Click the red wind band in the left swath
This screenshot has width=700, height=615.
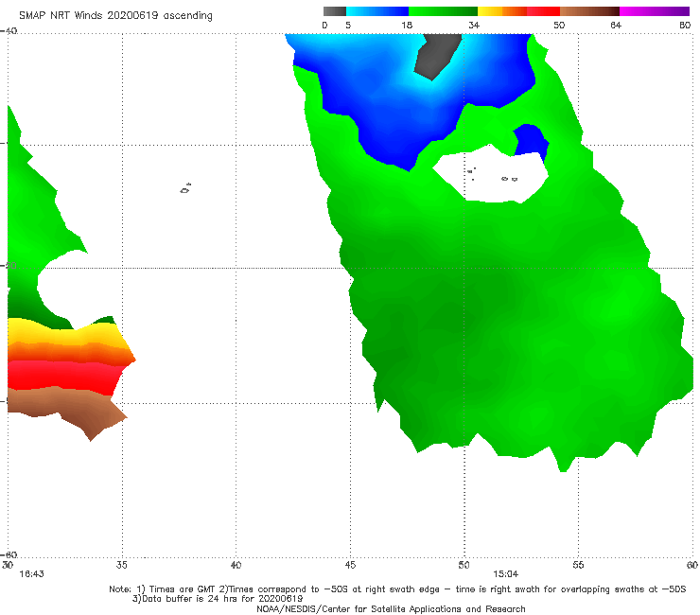click(62, 376)
